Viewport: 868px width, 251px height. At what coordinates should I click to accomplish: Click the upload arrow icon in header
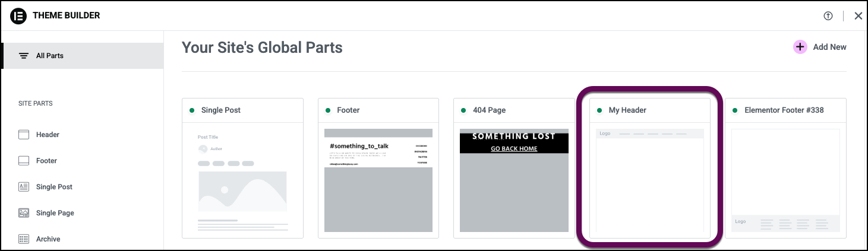[828, 16]
